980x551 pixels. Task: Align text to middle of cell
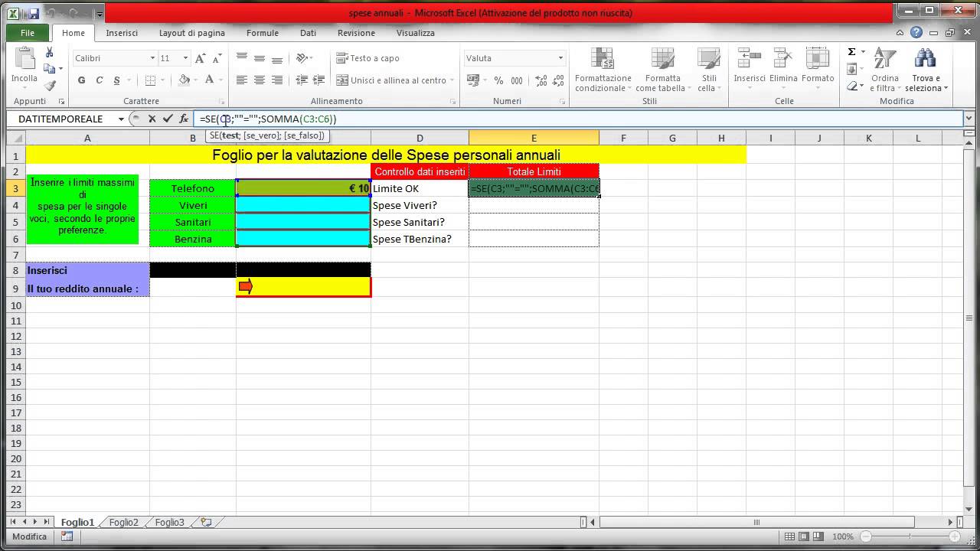click(x=260, y=58)
